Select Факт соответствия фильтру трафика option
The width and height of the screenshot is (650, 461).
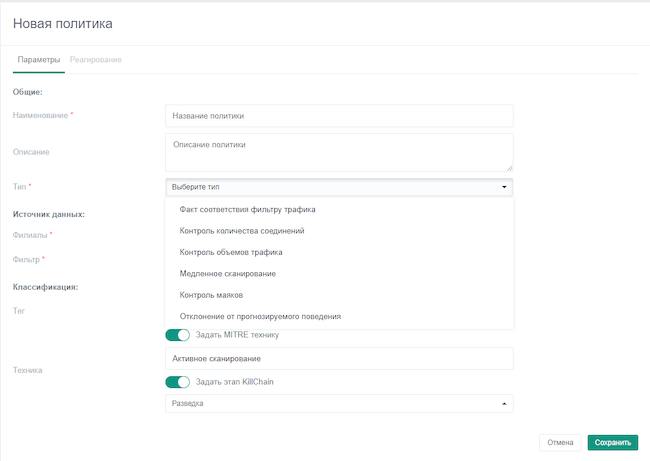(x=248, y=210)
